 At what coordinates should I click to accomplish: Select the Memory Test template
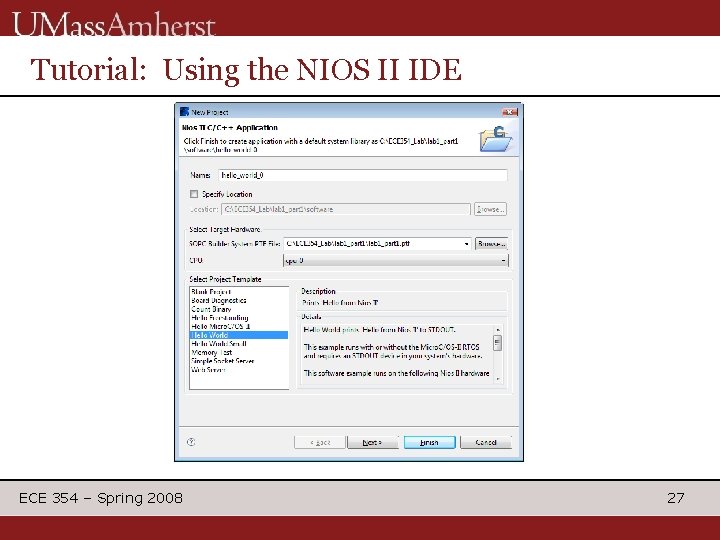click(x=239, y=353)
